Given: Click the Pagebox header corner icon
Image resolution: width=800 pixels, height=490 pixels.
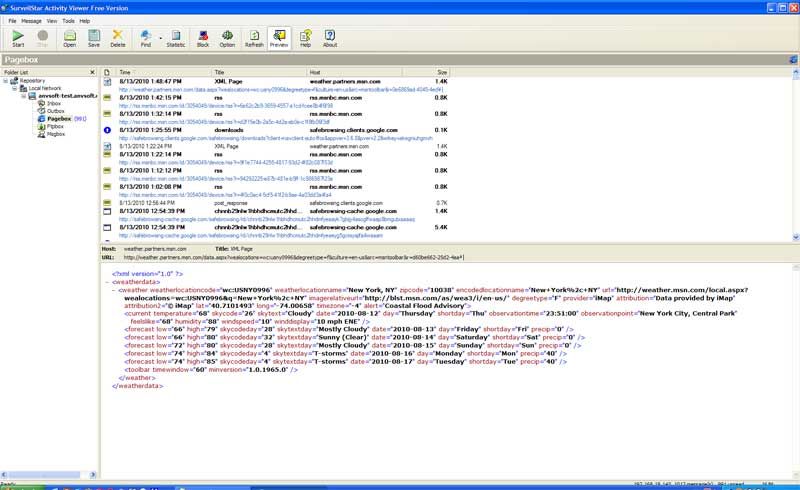Looking at the screenshot, I should point(793,60).
